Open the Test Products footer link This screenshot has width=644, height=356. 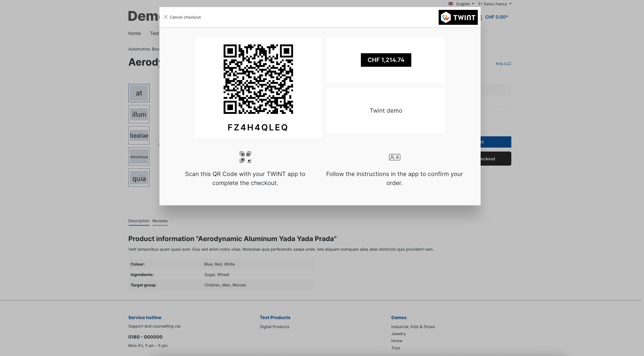click(x=275, y=317)
